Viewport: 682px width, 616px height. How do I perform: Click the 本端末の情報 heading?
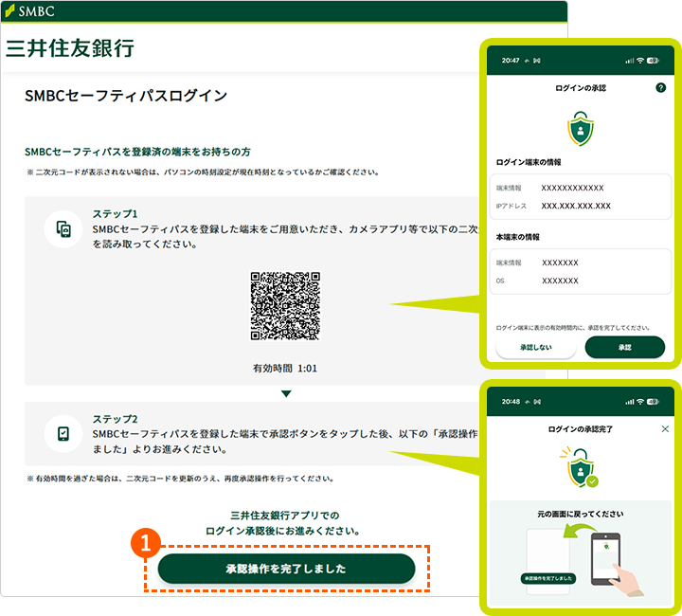(x=517, y=237)
